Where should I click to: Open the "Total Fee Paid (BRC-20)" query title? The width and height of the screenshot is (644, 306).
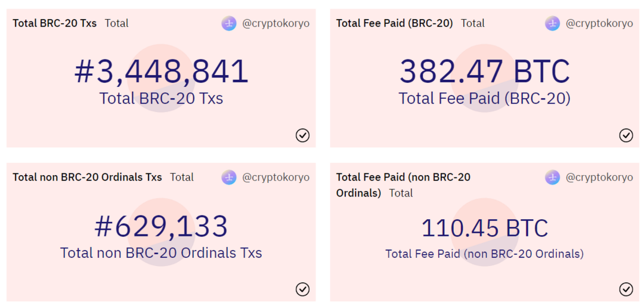click(394, 23)
